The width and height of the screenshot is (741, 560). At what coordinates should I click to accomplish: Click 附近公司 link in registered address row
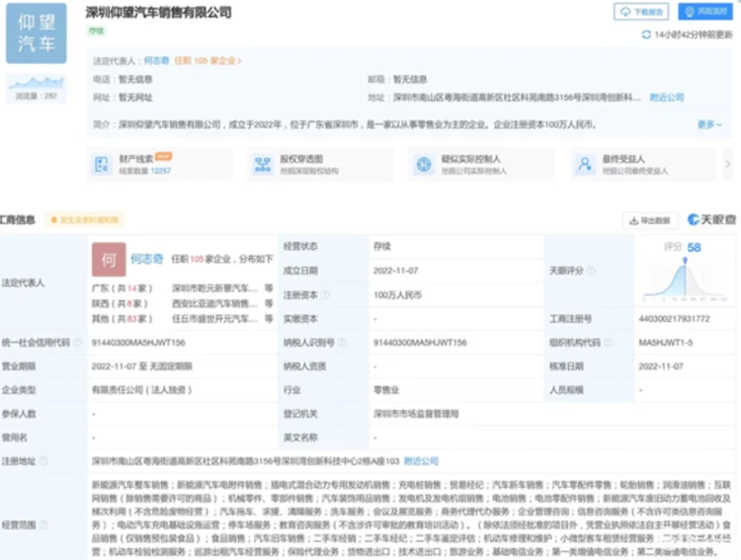pos(421,461)
